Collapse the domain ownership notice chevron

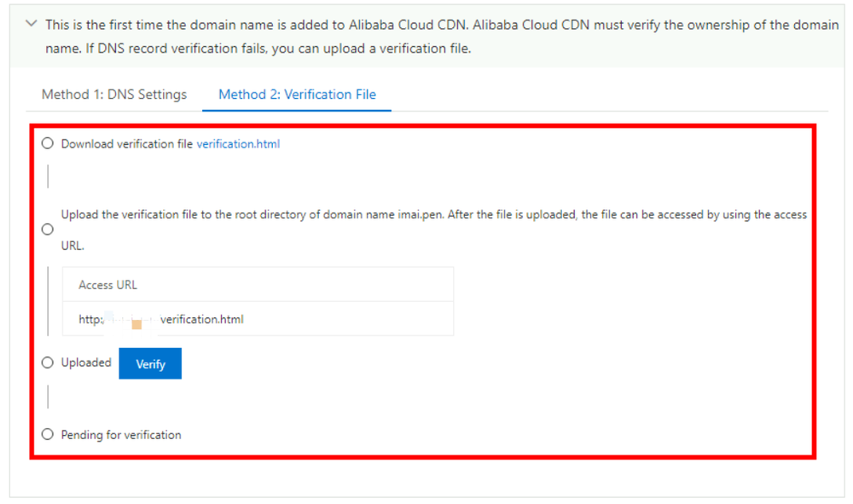coord(32,25)
